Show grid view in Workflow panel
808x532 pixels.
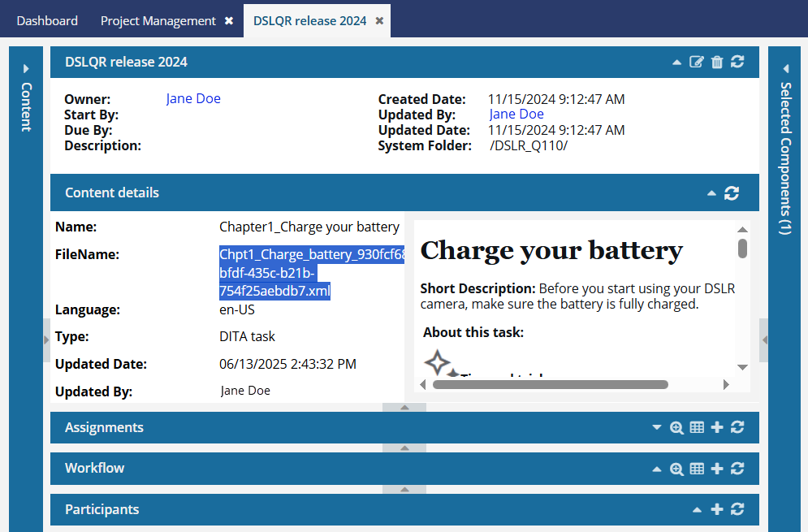click(697, 469)
